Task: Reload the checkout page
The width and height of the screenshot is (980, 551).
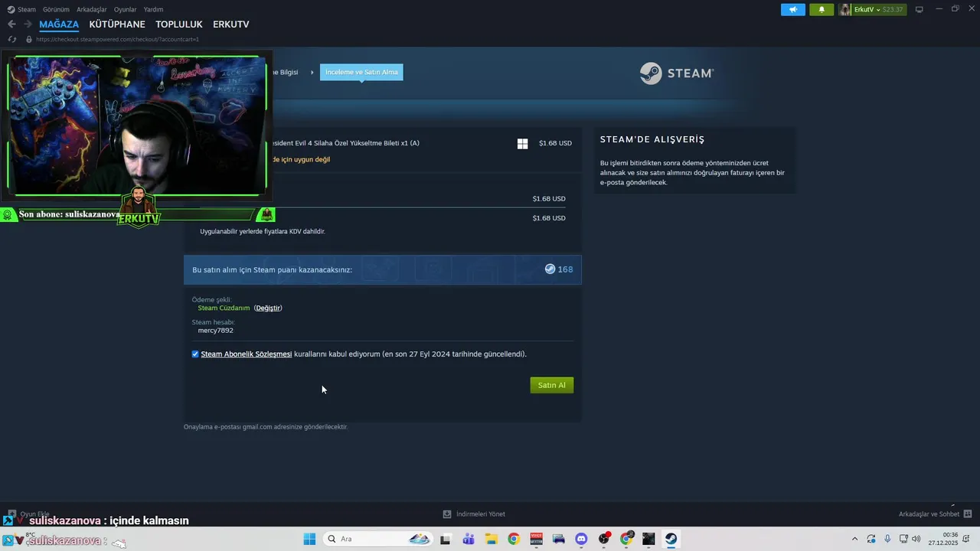Action: click(12, 39)
